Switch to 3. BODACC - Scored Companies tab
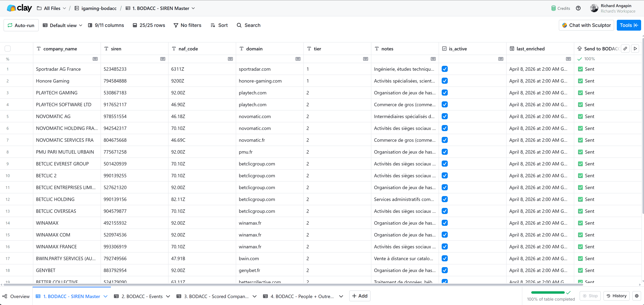Screen dimensions: 644x305 (216, 296)
